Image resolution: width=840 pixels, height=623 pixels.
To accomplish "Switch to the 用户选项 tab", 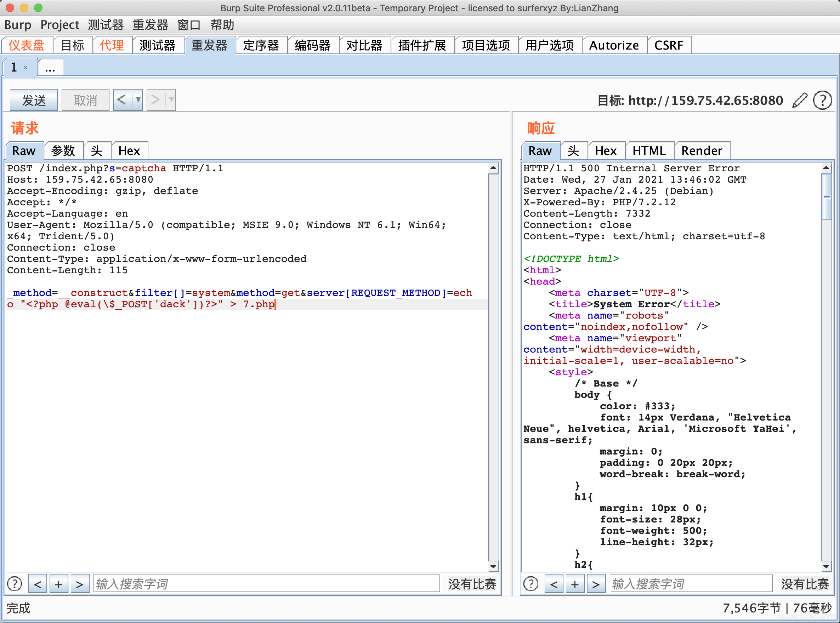I will [550, 45].
